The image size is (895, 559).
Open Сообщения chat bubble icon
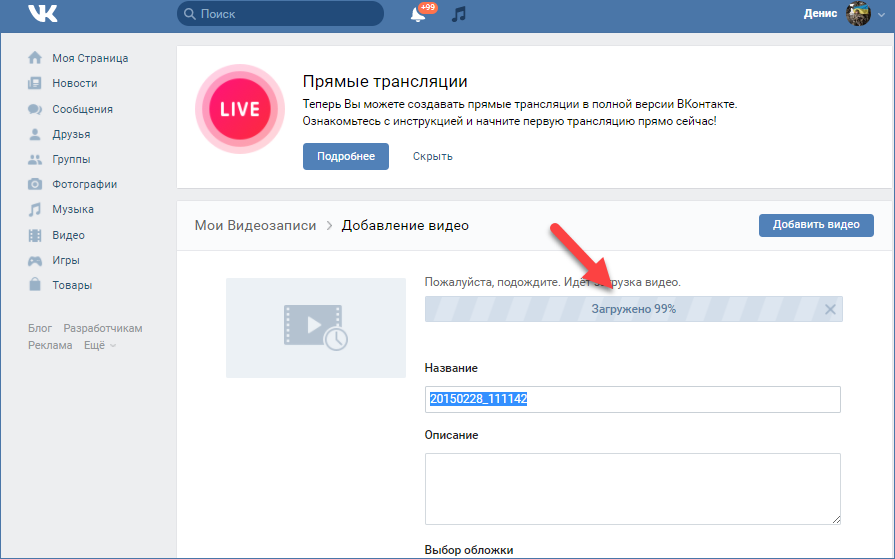point(35,109)
